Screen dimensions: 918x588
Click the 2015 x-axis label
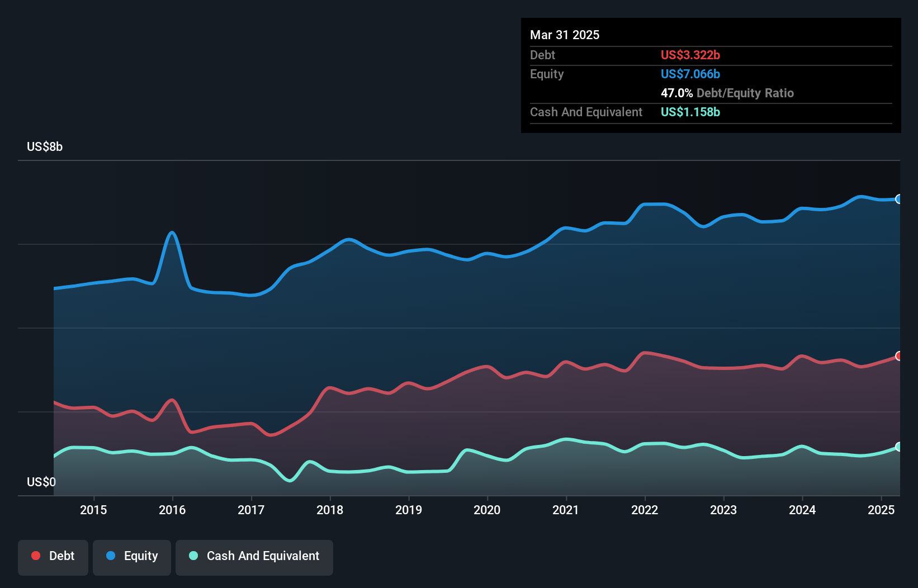[x=93, y=510]
